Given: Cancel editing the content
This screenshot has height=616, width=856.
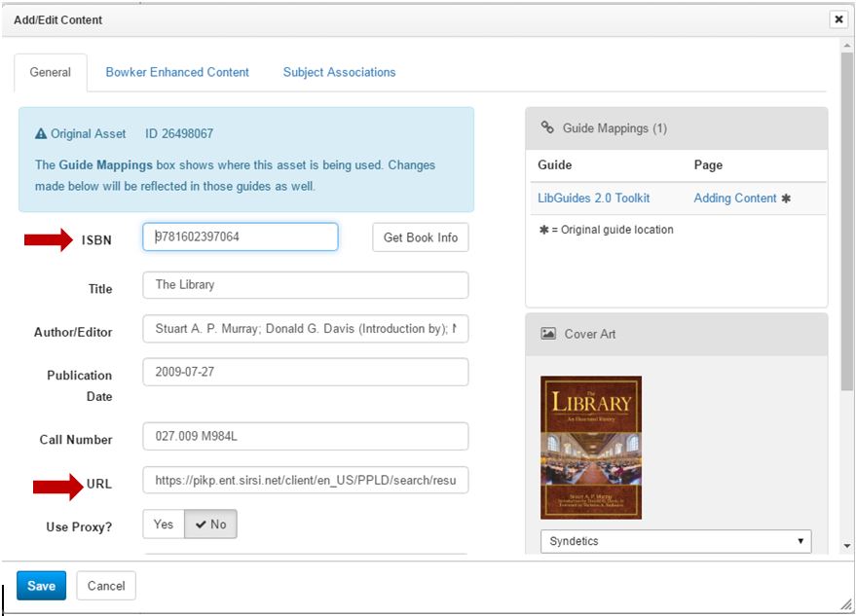Looking at the screenshot, I should coord(105,586).
